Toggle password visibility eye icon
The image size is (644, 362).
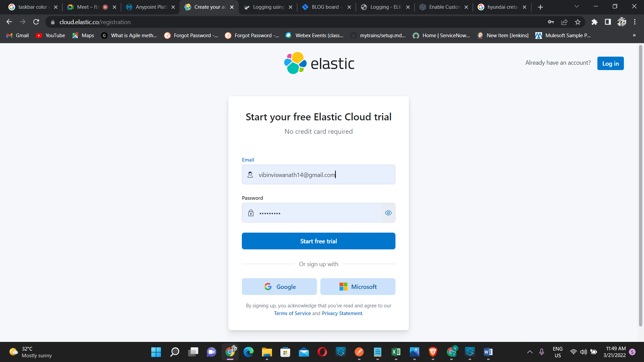click(388, 213)
